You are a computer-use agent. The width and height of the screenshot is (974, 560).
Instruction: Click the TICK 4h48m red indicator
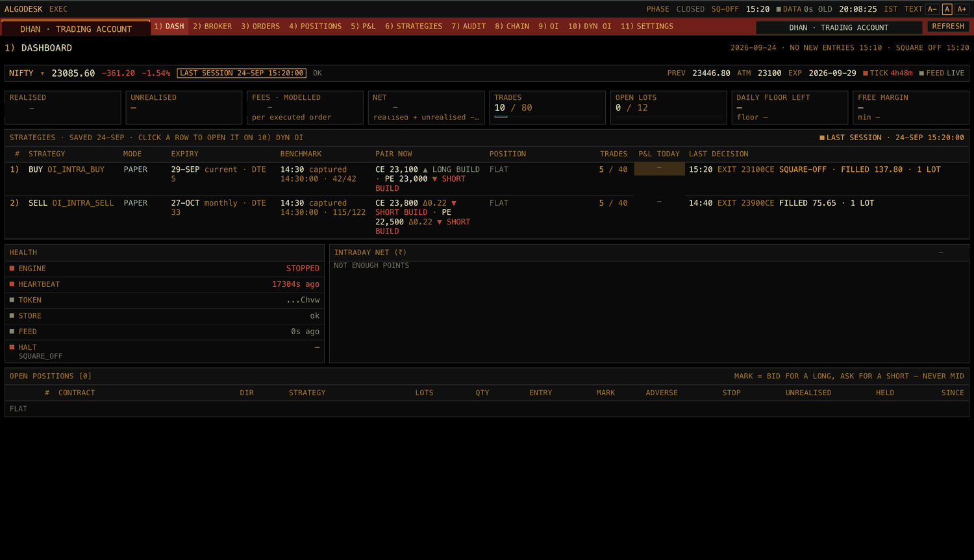pyautogui.click(x=888, y=73)
